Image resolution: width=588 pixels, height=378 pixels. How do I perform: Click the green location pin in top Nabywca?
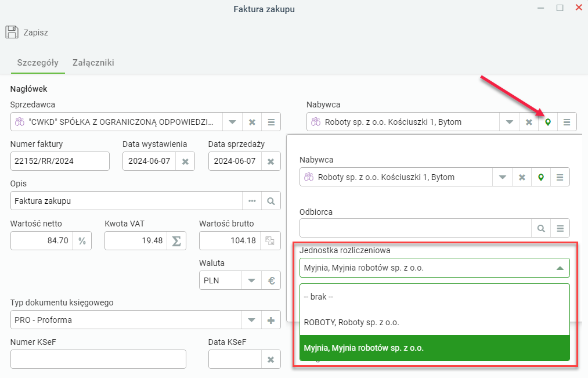[548, 123]
